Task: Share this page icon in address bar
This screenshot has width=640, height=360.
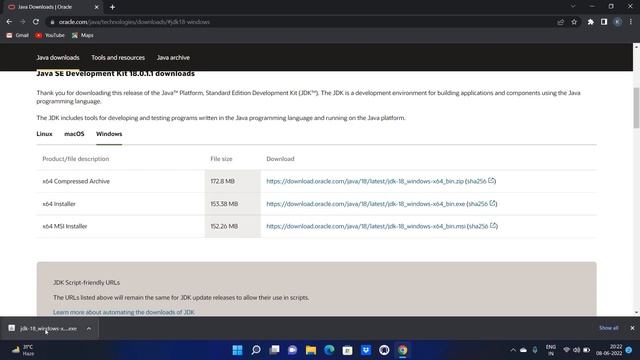Action: coord(560,22)
